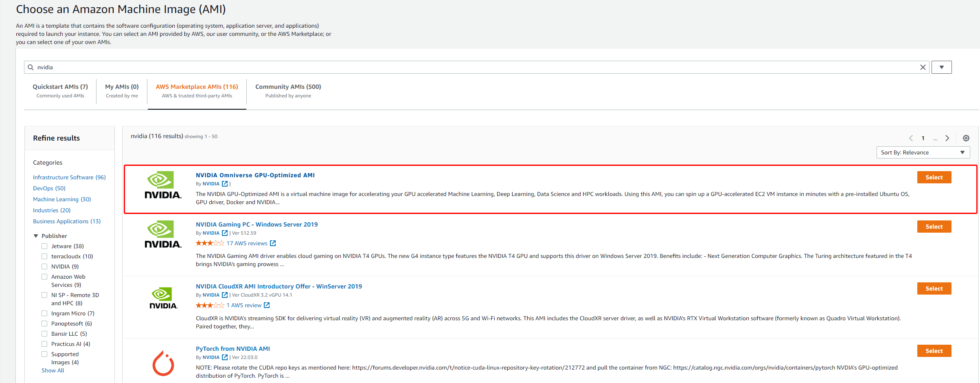Check the Panoptesoft publisher filter
This screenshot has width=980, height=383.
point(44,324)
